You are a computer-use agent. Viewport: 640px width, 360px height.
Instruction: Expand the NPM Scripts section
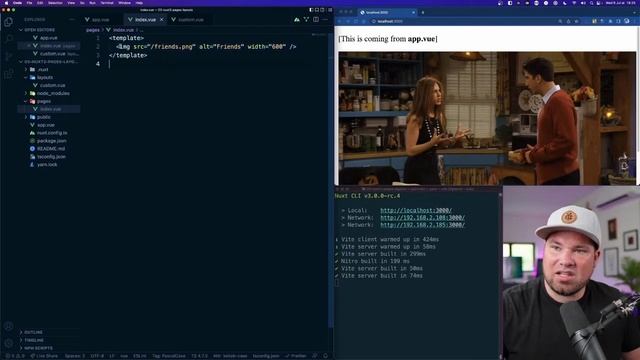tap(49, 348)
